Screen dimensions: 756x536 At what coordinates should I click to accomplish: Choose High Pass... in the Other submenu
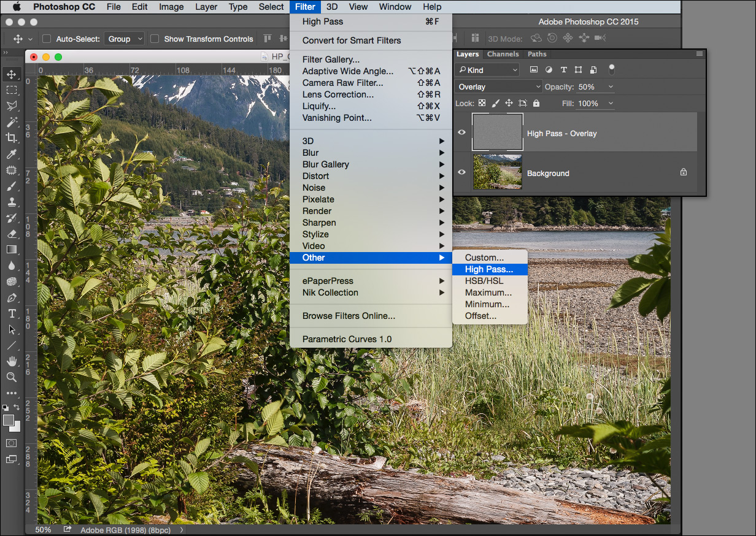[x=490, y=269]
